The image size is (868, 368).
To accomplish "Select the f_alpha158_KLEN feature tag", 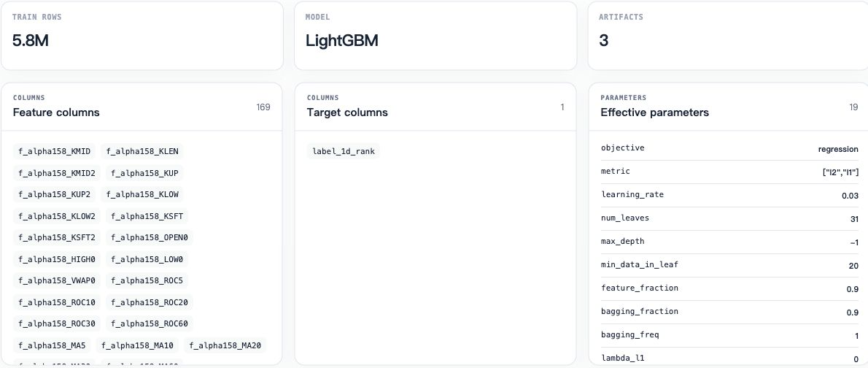I will coord(142,151).
